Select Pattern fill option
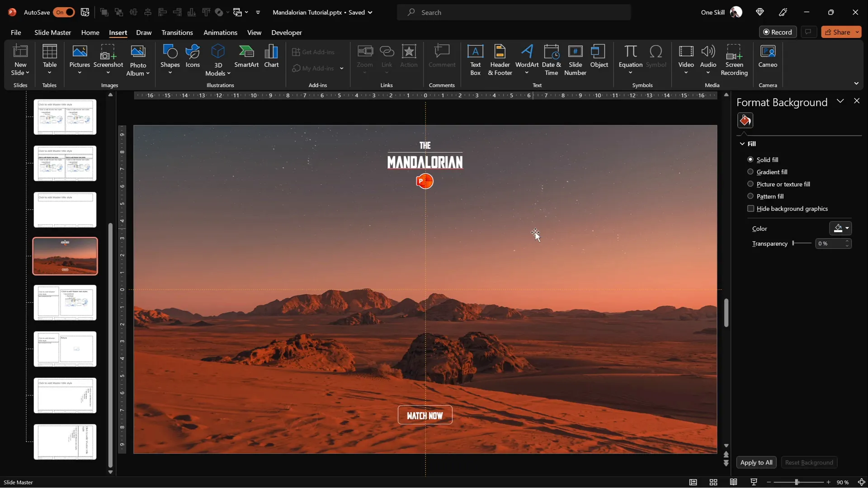The height and width of the screenshot is (488, 868). point(766,196)
